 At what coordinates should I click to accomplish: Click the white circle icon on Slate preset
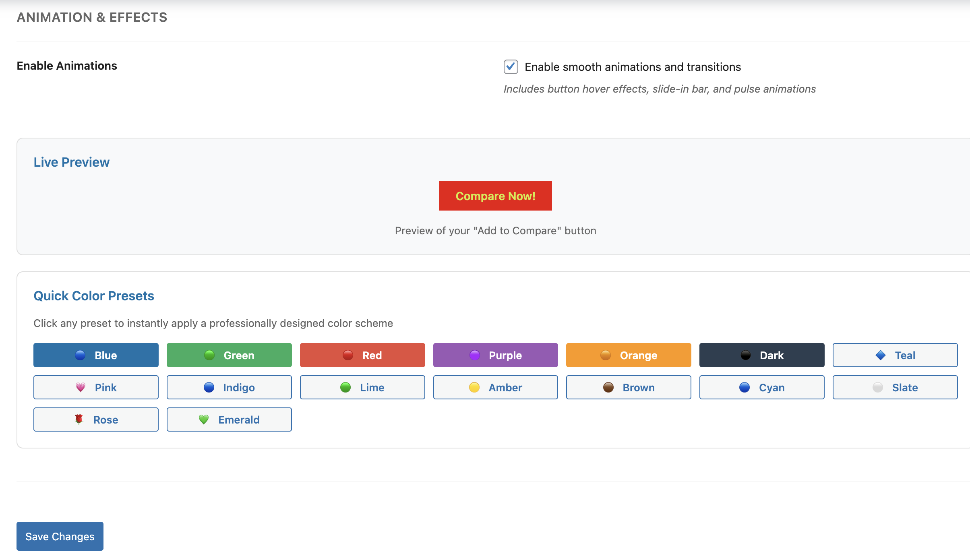point(878,387)
